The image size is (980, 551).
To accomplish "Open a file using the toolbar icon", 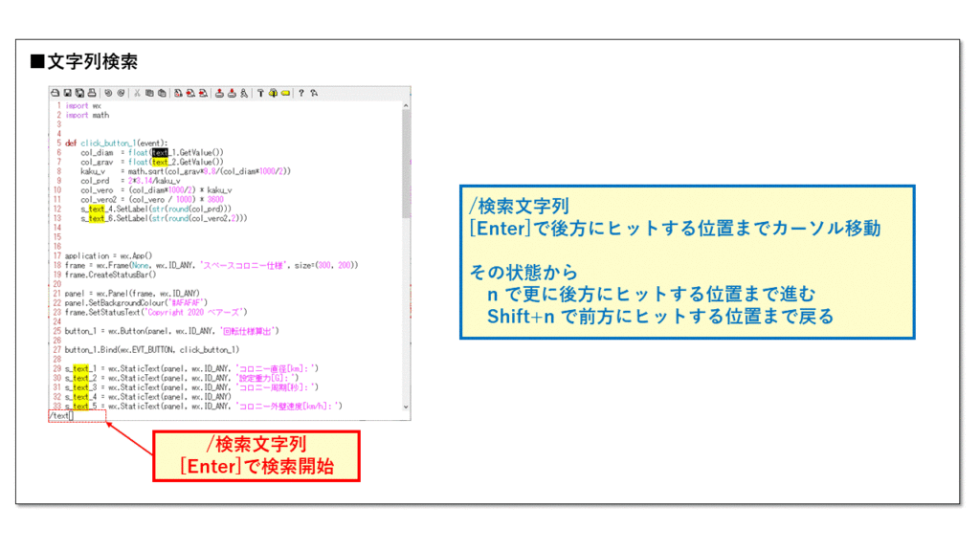I will pos(56,92).
